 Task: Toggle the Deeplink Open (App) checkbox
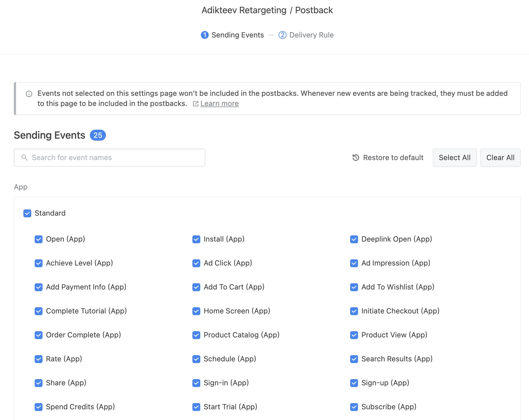point(354,239)
